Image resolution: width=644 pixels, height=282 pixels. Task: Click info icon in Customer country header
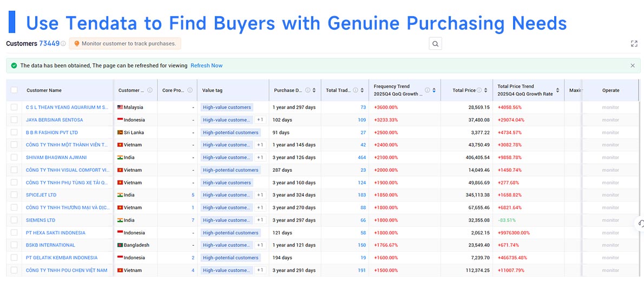pos(150,90)
